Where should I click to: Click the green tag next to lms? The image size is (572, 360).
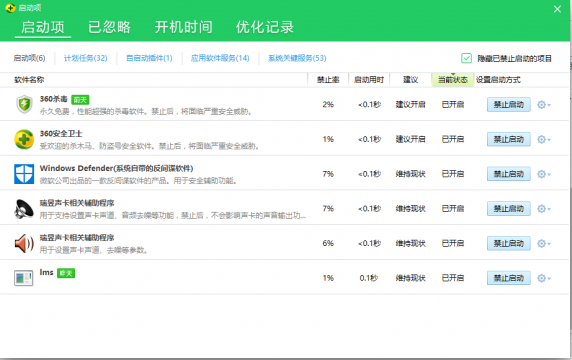[x=66, y=273]
